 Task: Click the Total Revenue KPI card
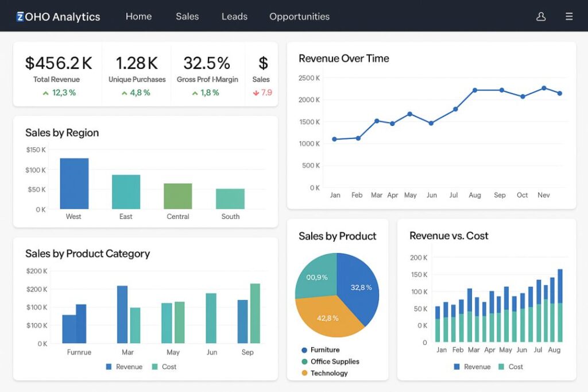click(57, 72)
